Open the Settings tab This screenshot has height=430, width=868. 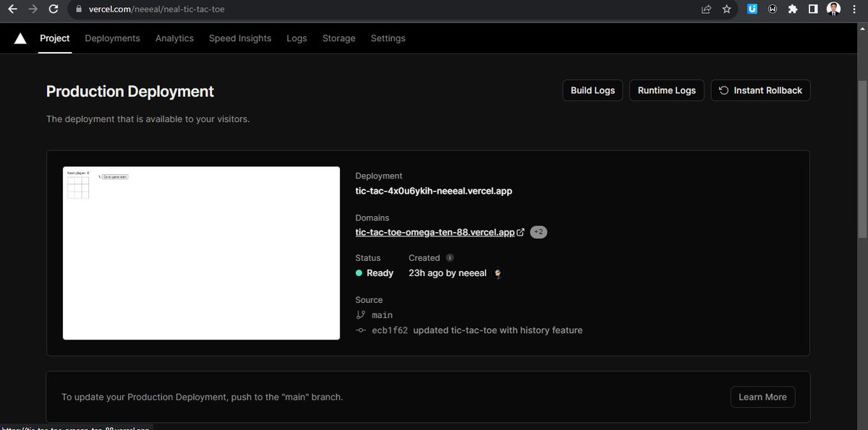[388, 38]
